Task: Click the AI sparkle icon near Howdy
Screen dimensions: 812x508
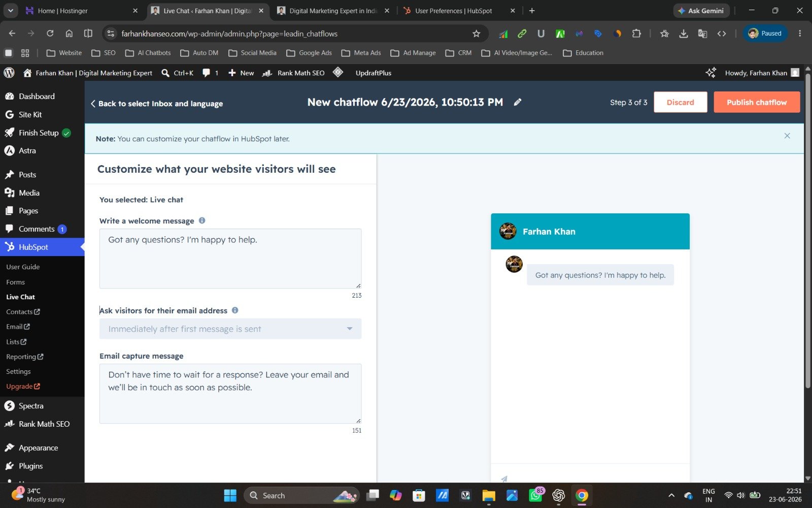Action: pos(710,73)
